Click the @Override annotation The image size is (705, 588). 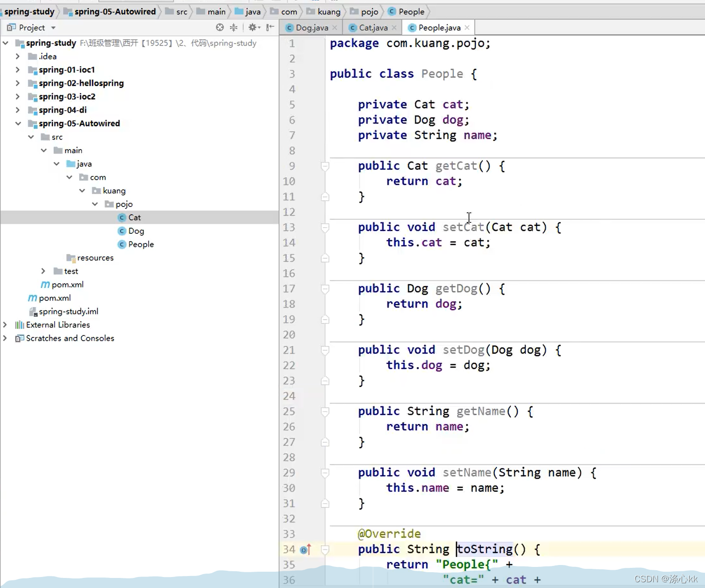pos(389,534)
